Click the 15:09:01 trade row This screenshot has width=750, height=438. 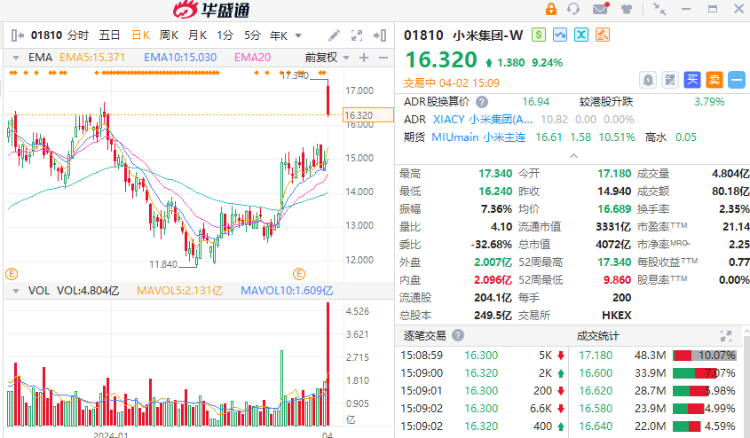482,391
